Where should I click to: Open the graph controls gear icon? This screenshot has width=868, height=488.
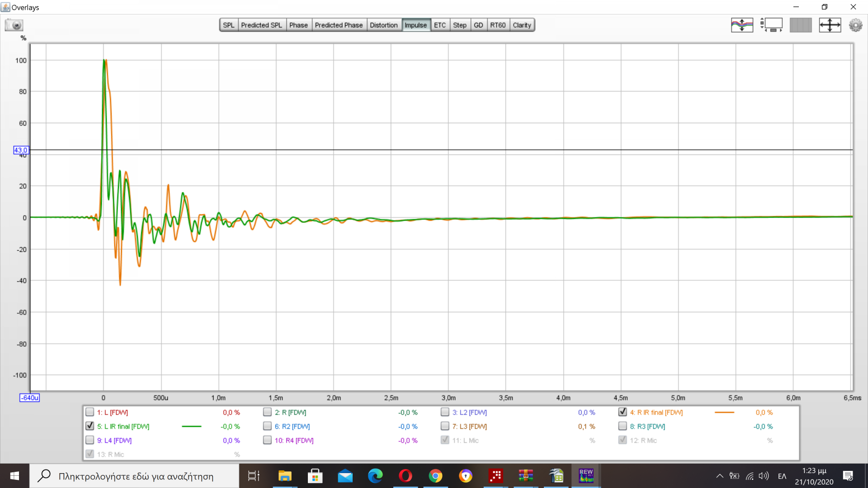tap(855, 25)
